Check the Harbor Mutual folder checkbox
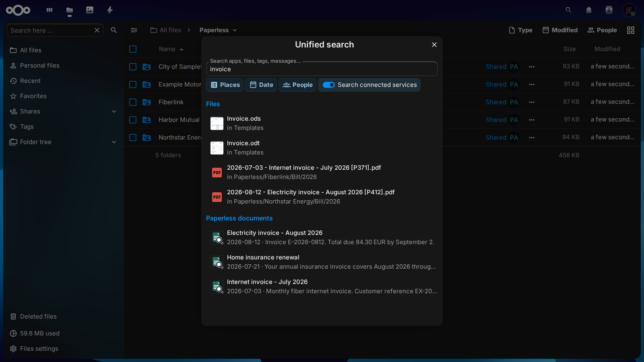The width and height of the screenshot is (644, 362). 133,120
